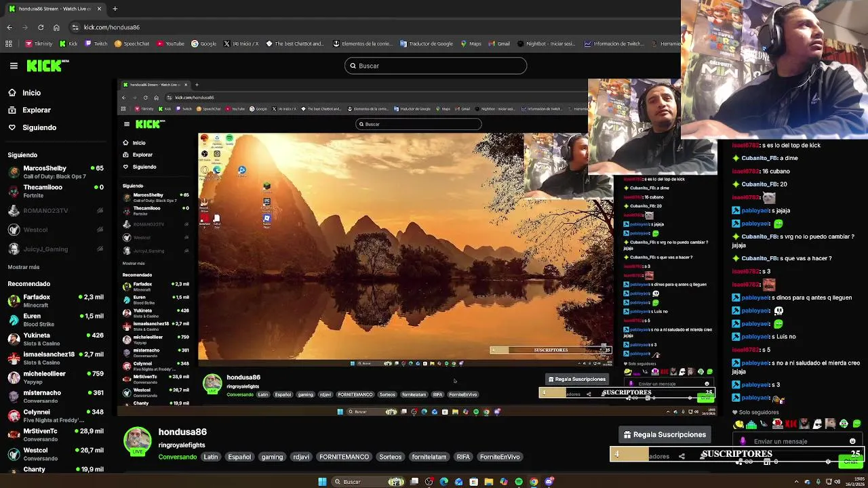
Task: Click the green Chat send button
Action: coord(850,462)
